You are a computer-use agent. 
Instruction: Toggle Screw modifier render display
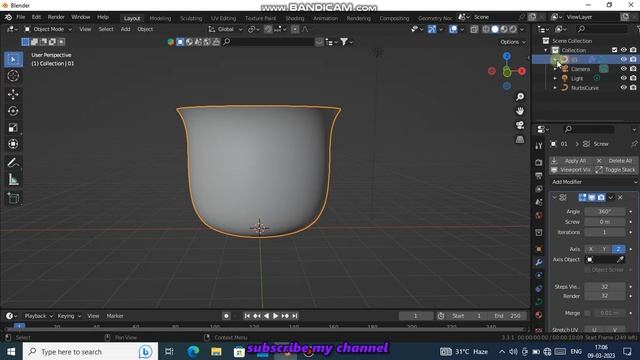[x=601, y=198]
